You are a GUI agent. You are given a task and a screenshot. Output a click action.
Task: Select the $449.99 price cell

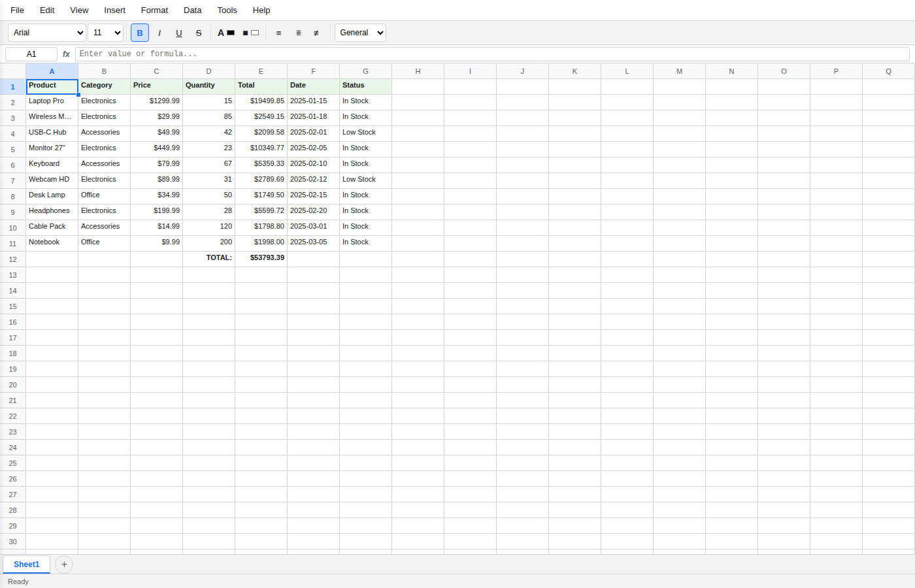(157, 150)
